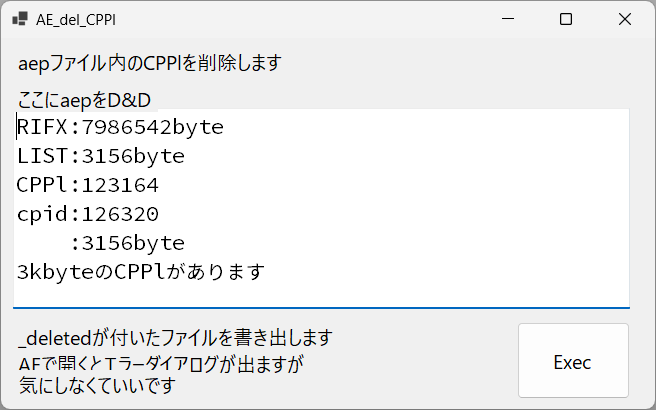The height and width of the screenshot is (410, 656).
Task: Click the Exec button
Action: pos(573,361)
